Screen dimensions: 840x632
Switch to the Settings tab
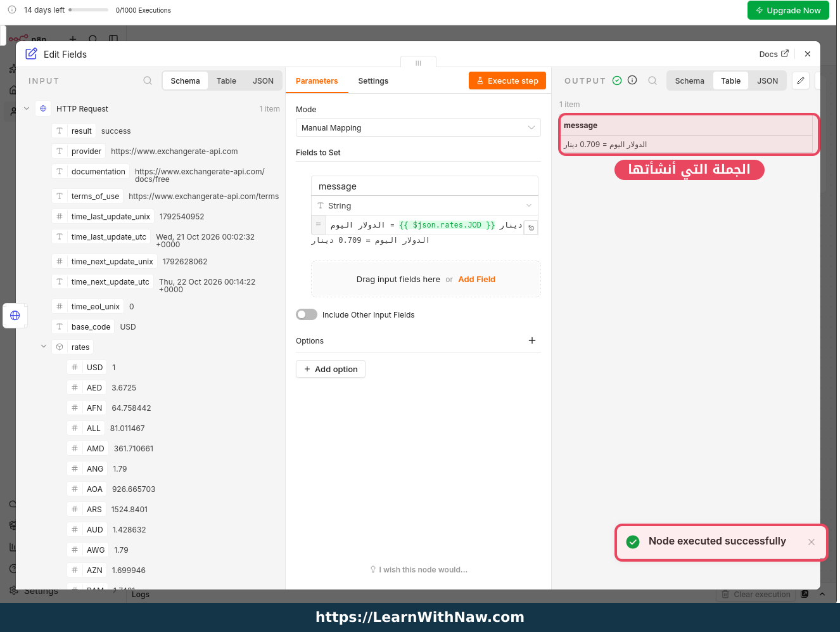[373, 81]
